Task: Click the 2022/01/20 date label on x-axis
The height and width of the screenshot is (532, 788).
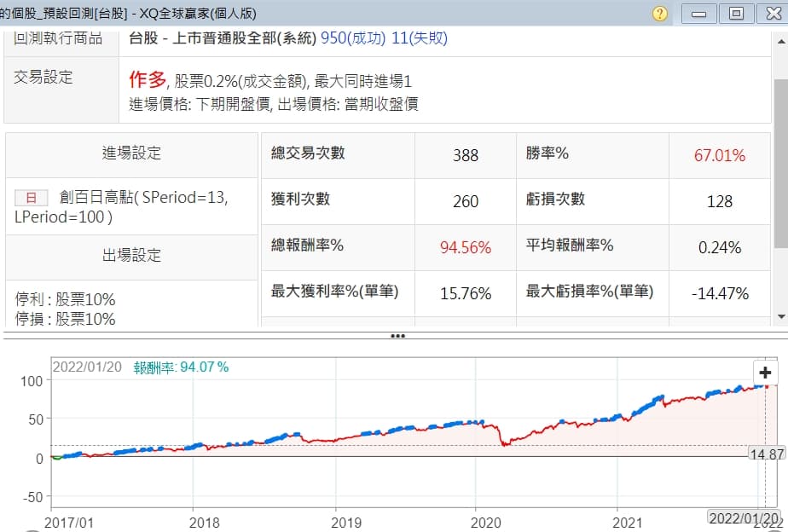Action: (x=744, y=518)
